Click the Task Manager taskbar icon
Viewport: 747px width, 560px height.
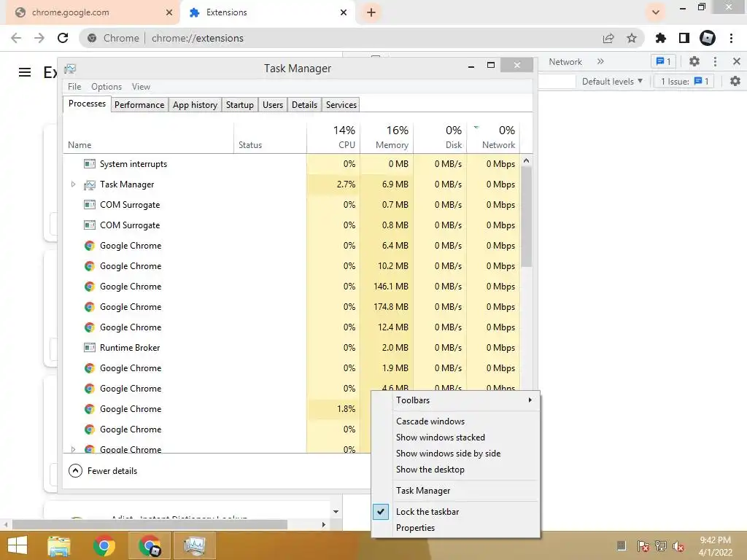pyautogui.click(x=195, y=545)
